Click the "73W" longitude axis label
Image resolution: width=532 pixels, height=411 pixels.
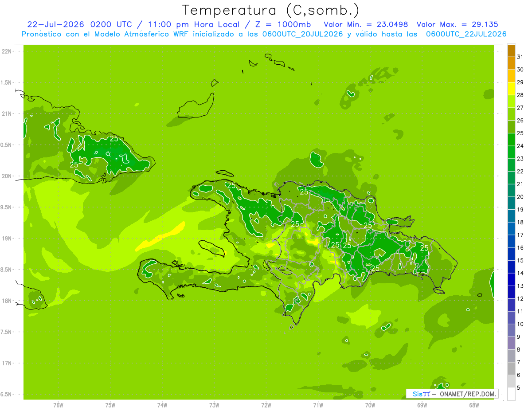coord(214,405)
